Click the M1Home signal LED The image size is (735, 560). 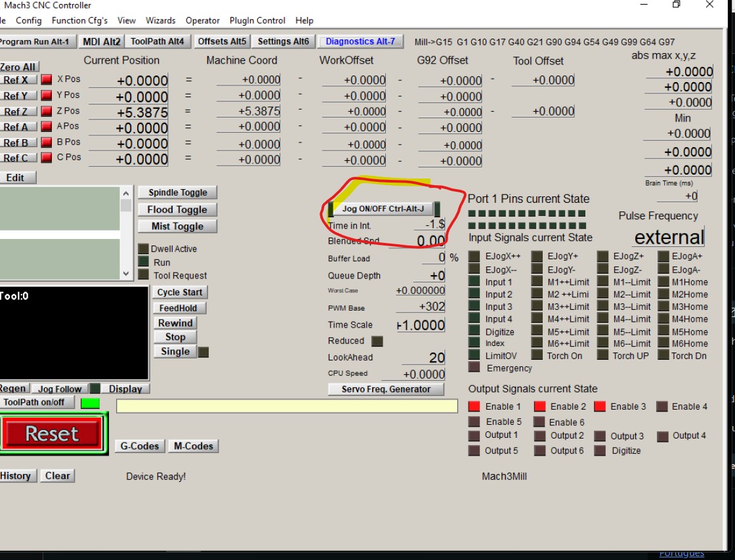[663, 282]
